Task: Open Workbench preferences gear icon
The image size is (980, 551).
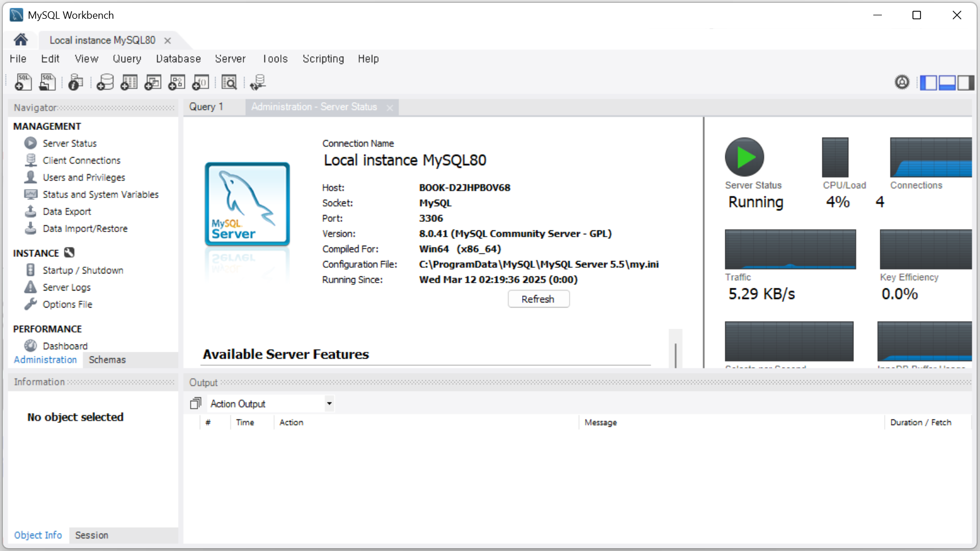Action: point(902,82)
